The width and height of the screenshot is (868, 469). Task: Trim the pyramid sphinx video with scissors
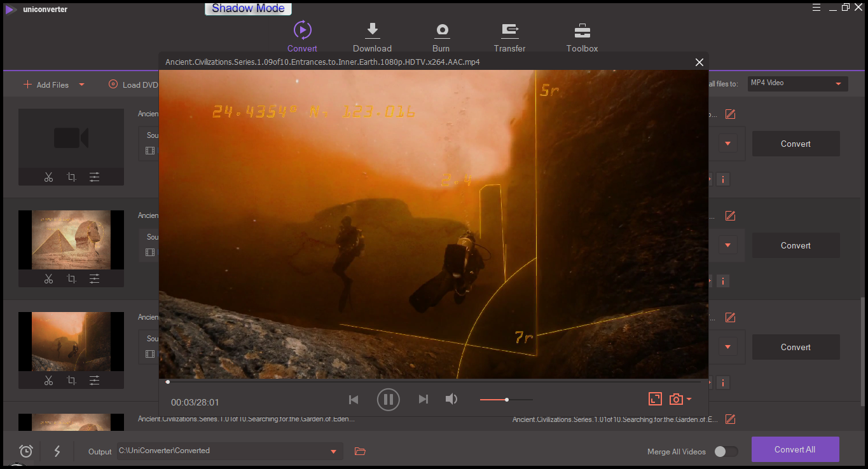pyautogui.click(x=48, y=278)
